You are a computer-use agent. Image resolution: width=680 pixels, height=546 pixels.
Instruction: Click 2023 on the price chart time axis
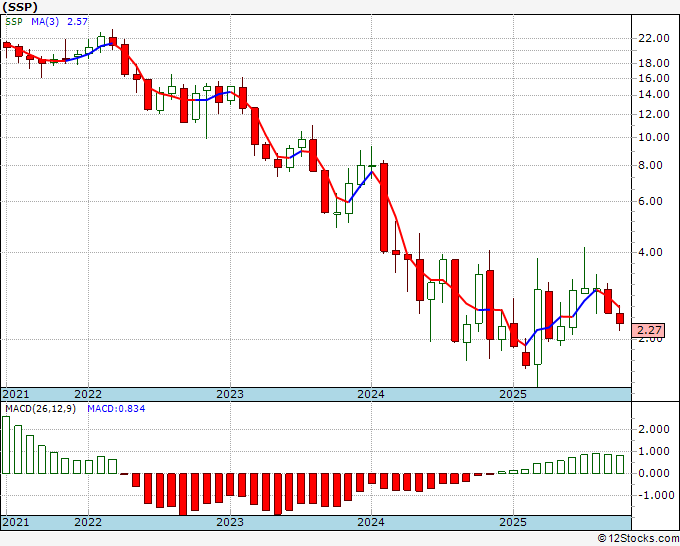coord(230,394)
